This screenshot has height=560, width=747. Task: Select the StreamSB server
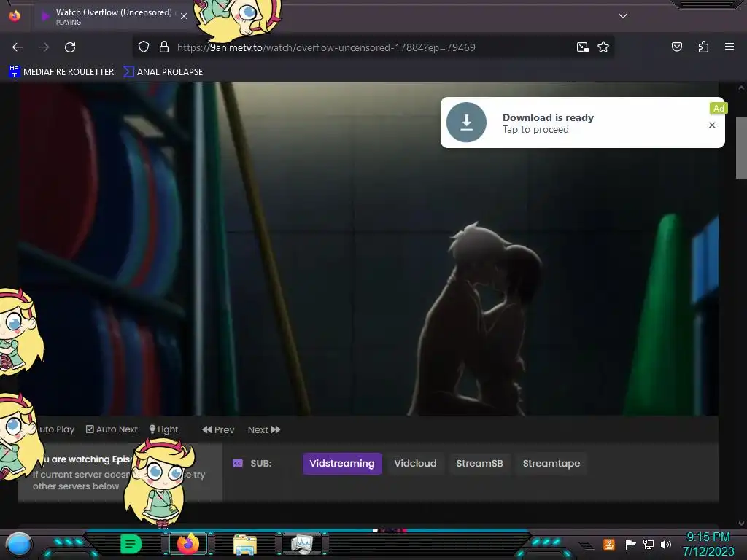pos(479,463)
